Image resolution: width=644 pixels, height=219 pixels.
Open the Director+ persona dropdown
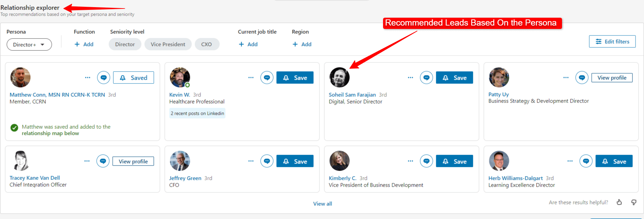(29, 45)
